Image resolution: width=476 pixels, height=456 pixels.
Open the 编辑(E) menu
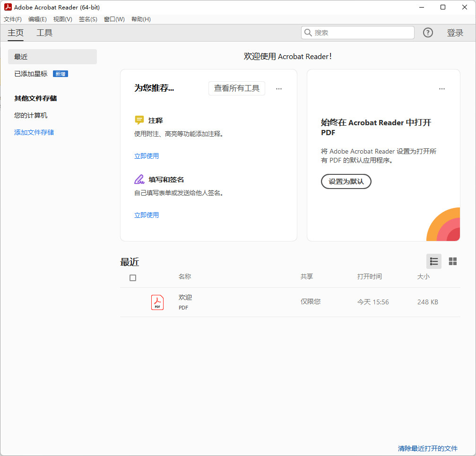tap(37, 19)
